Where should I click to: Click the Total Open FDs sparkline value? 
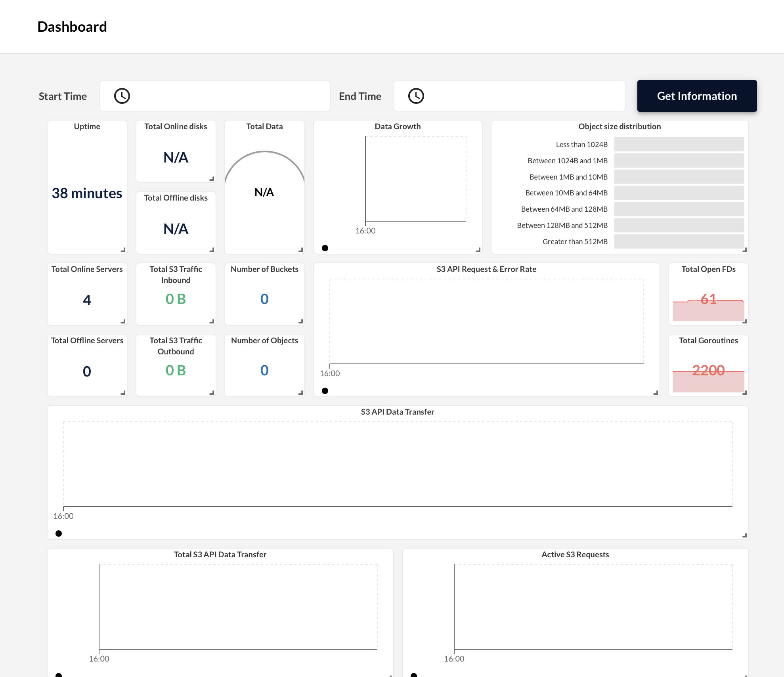tap(708, 300)
